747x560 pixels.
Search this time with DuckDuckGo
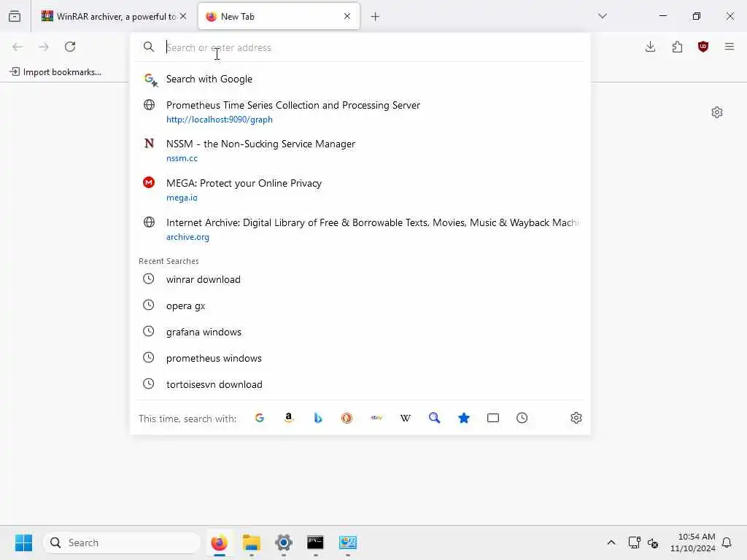click(x=347, y=418)
